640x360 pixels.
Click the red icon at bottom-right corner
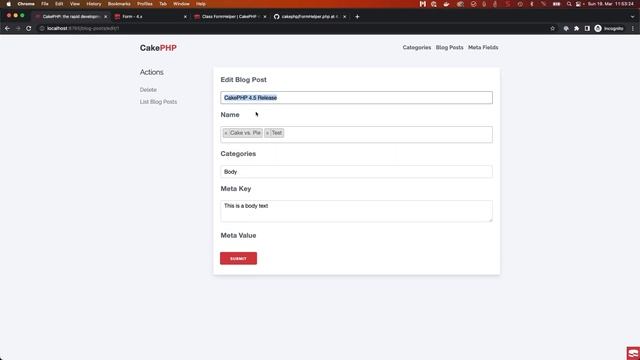tap(633, 353)
